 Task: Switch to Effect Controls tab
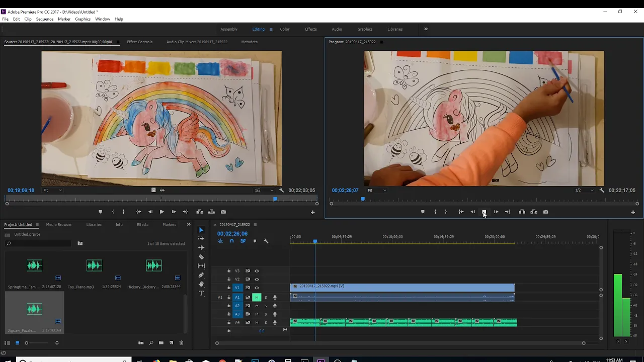[139, 42]
